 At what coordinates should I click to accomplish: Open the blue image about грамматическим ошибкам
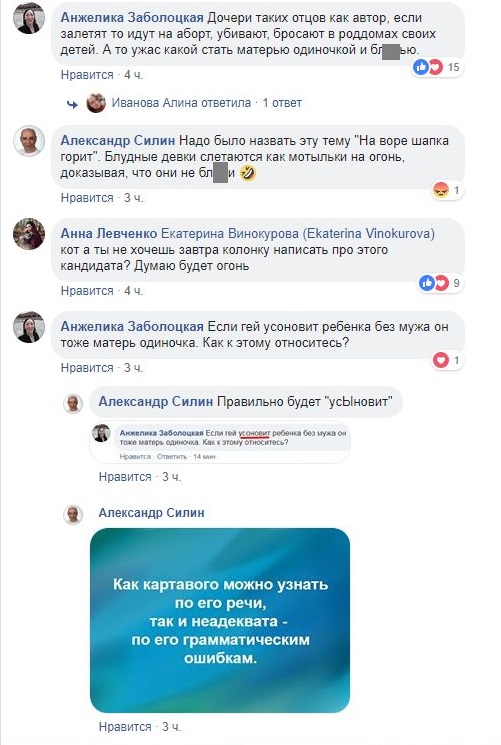(220, 620)
